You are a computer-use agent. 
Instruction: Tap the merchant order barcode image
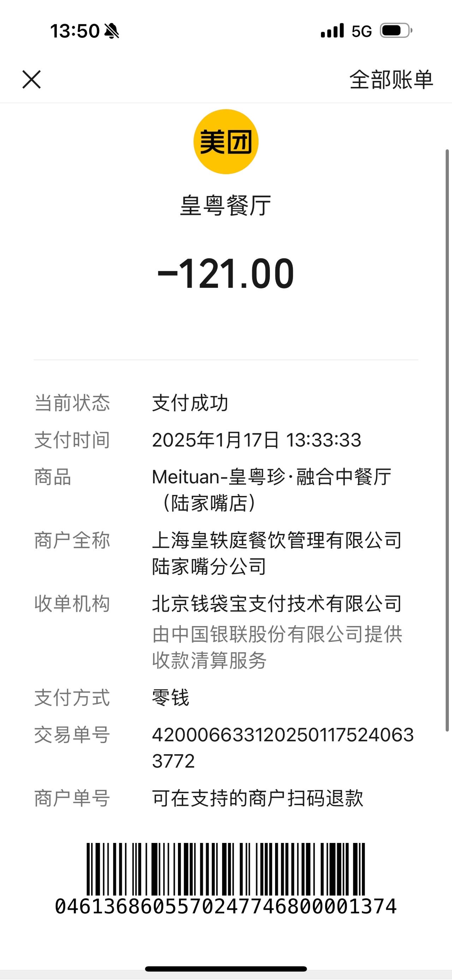point(226,869)
